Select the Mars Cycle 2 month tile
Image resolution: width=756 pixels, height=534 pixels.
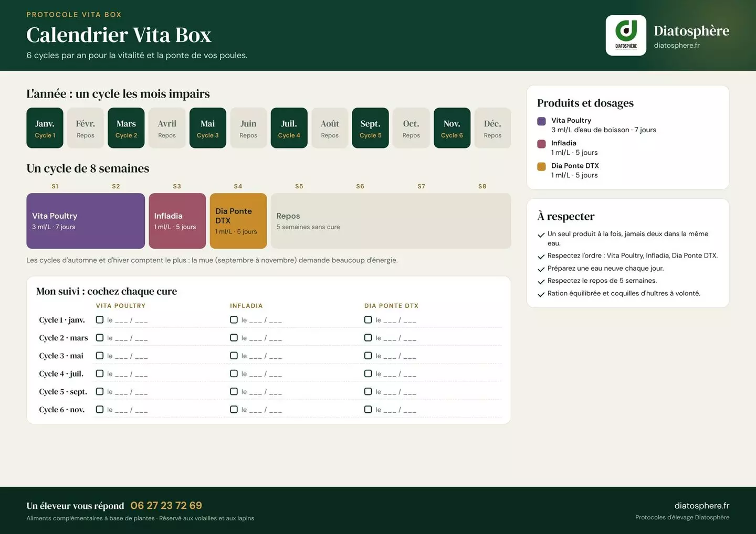tap(126, 128)
